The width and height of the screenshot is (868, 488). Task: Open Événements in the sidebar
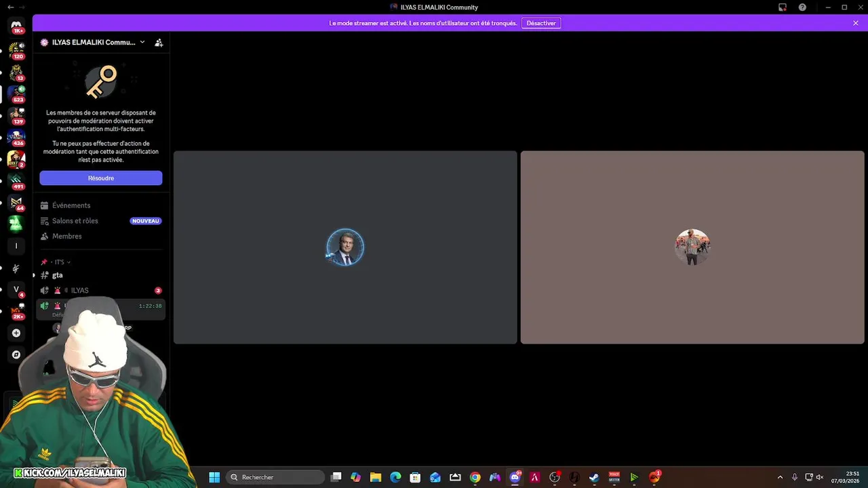[100, 205]
